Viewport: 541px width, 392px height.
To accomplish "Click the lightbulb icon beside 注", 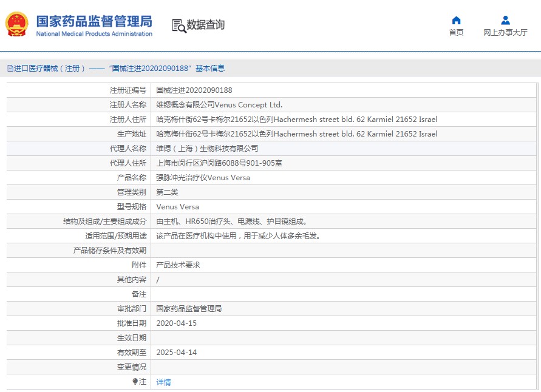I will (x=135, y=381).
